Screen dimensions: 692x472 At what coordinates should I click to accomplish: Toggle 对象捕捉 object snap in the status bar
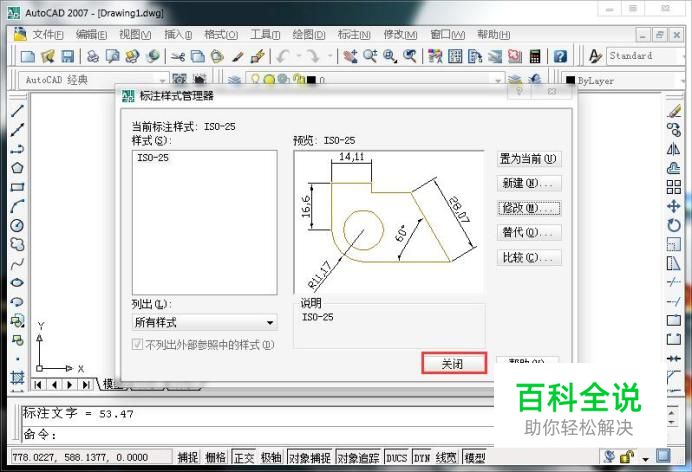tap(310, 458)
